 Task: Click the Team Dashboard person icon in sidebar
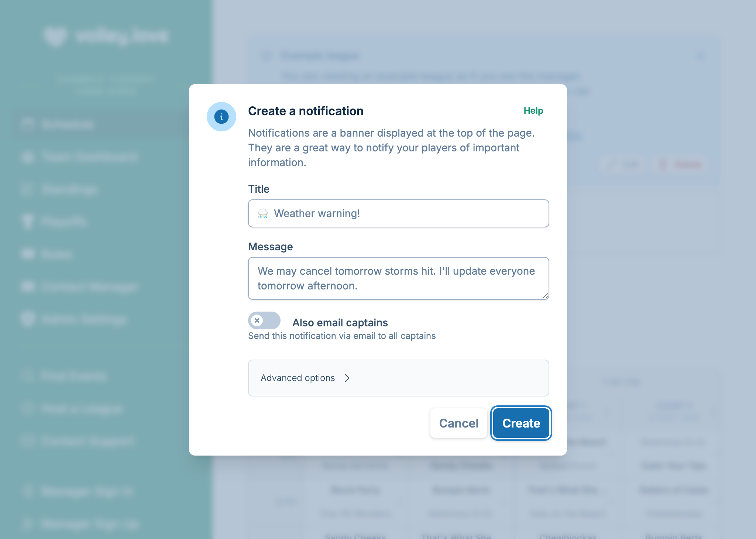coord(27,157)
